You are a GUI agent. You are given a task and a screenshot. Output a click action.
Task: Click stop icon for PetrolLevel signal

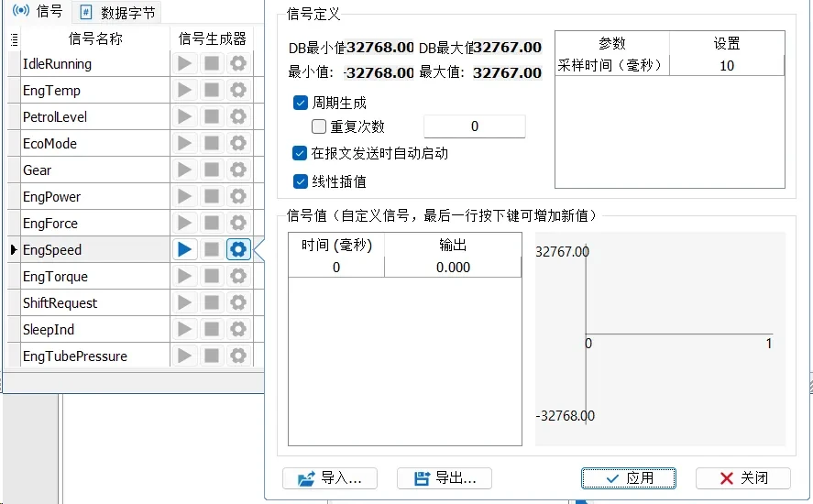(x=212, y=116)
